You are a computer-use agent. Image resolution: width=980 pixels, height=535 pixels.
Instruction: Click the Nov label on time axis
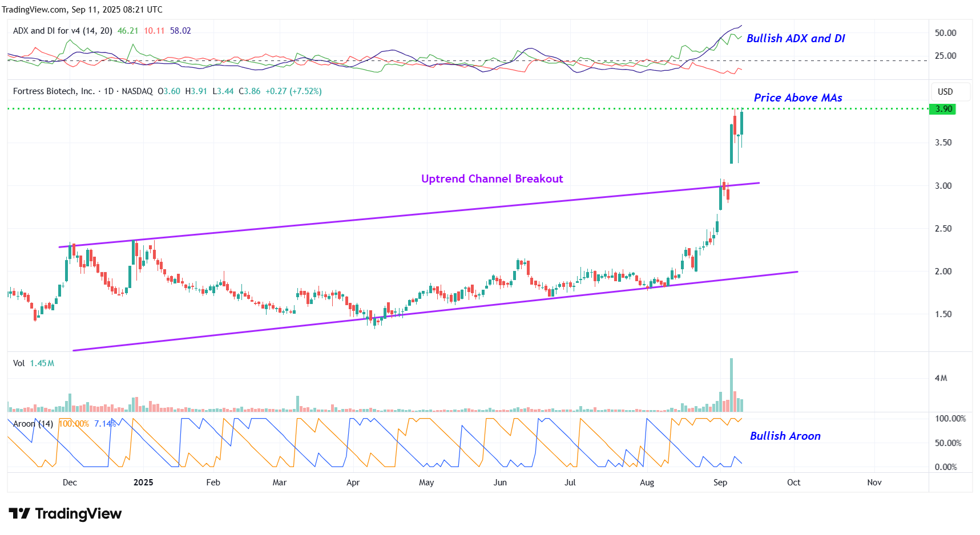click(874, 483)
